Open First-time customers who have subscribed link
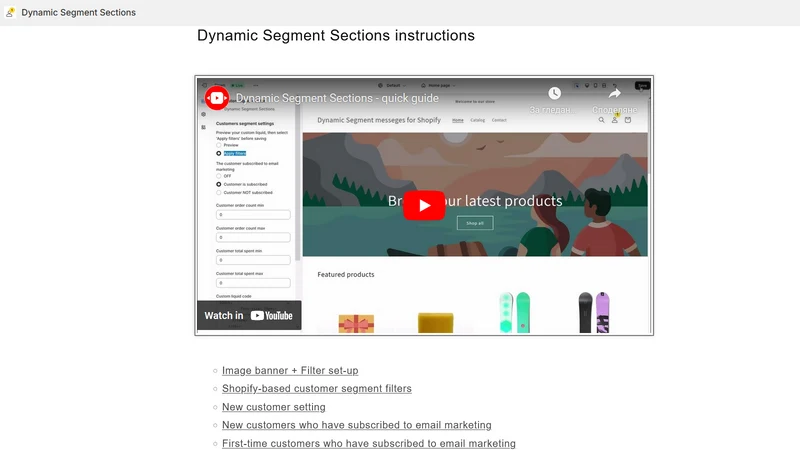This screenshot has height=450, width=800. [368, 443]
